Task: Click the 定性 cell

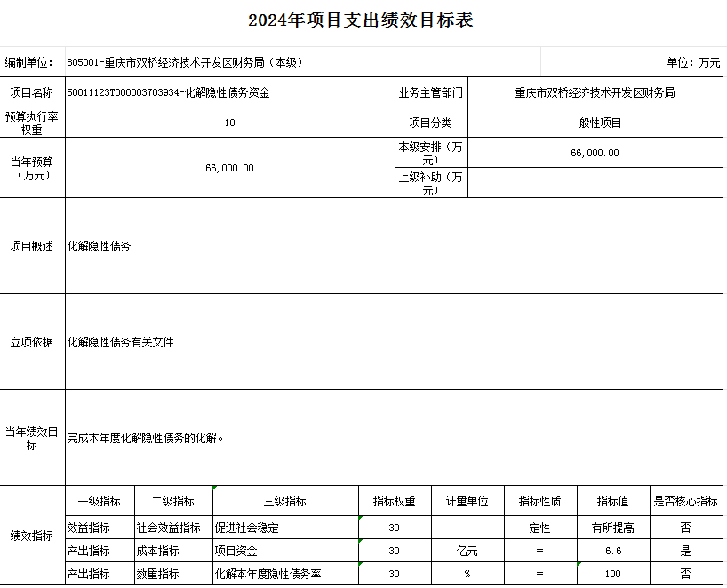Action: click(x=540, y=528)
